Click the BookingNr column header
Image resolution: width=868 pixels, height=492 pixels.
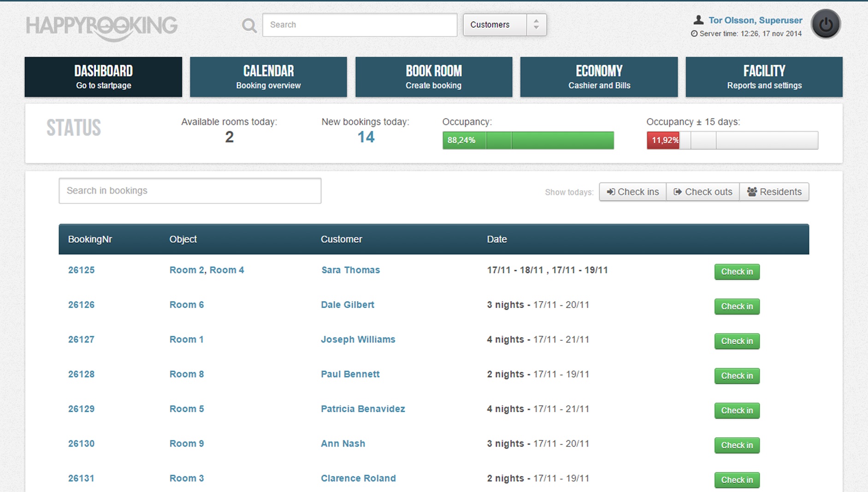pyautogui.click(x=90, y=239)
